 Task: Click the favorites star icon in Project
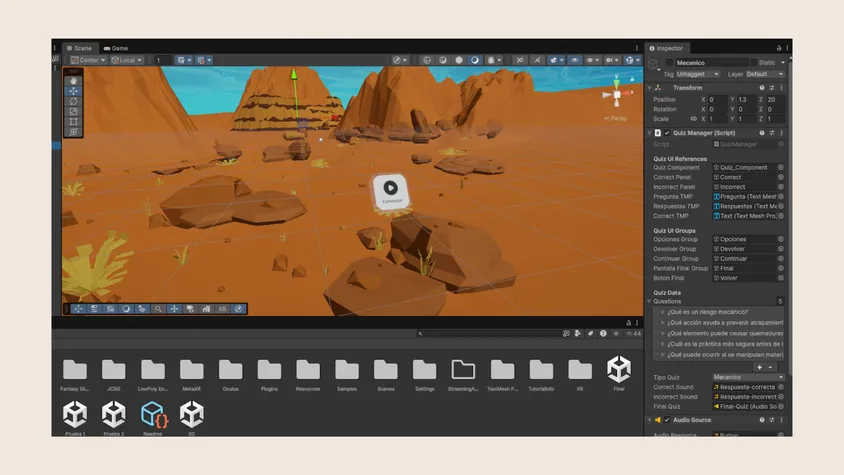pyautogui.click(x=616, y=333)
